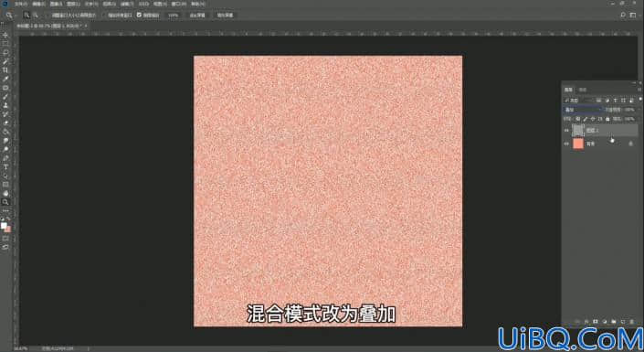Toggle lock all padlock icon
Viewport: 644px width, 352px height.
607,119
